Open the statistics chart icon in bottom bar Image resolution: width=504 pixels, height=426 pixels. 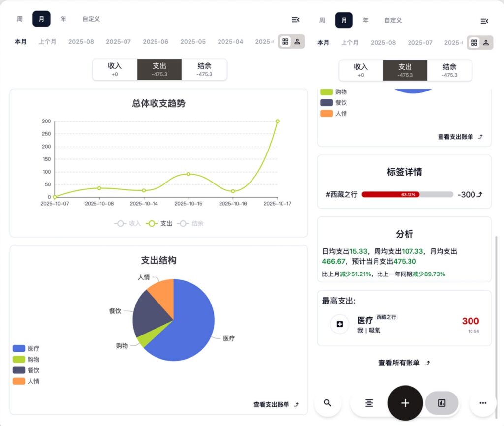click(x=441, y=403)
